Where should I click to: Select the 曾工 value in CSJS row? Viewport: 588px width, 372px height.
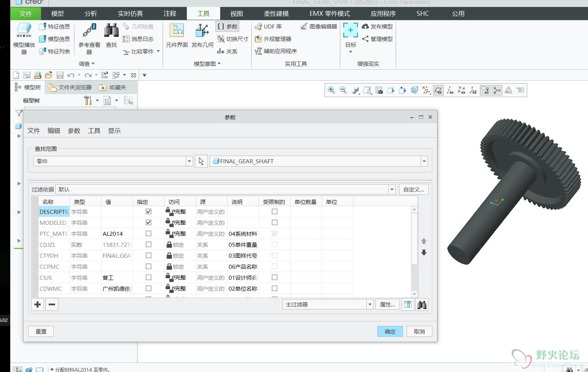tap(117, 278)
